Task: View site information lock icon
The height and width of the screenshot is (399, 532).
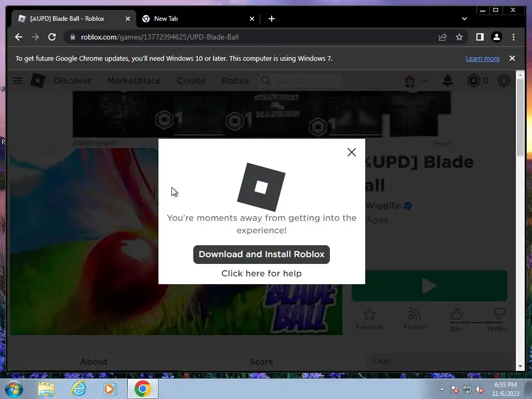Action: click(x=72, y=37)
